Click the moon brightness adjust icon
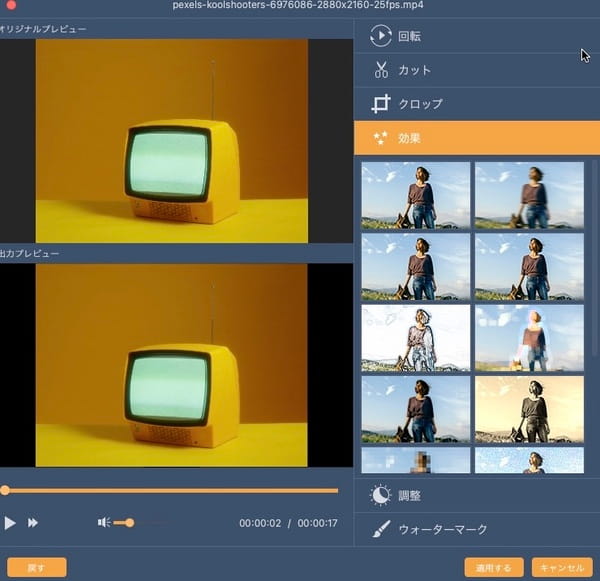The height and width of the screenshot is (581, 600). [380, 495]
